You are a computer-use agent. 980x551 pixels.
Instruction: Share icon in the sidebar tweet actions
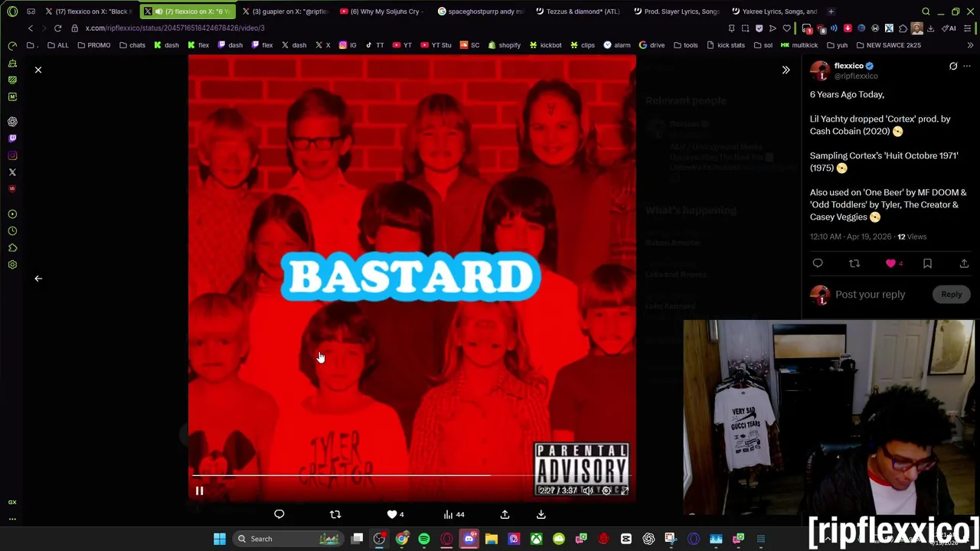964,263
